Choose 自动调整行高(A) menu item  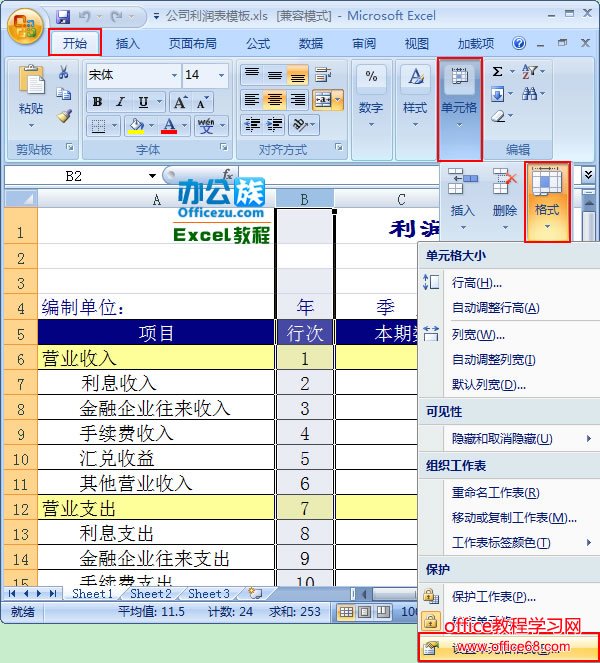[509, 308]
